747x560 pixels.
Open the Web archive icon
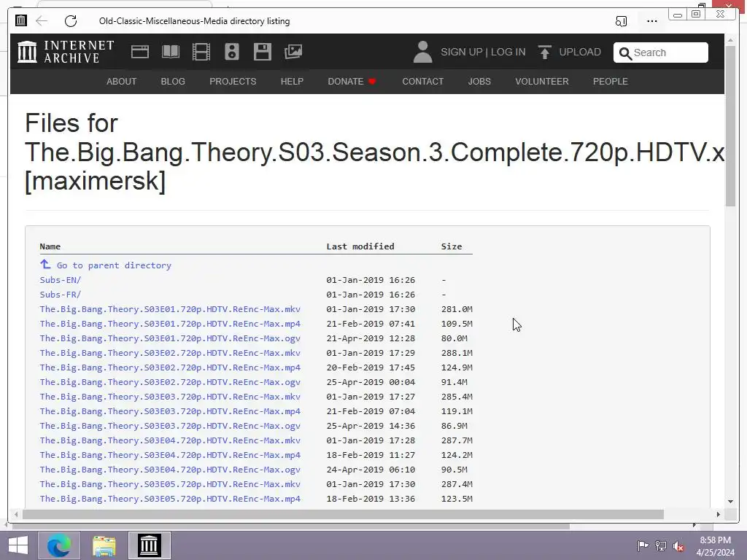pyautogui.click(x=139, y=52)
